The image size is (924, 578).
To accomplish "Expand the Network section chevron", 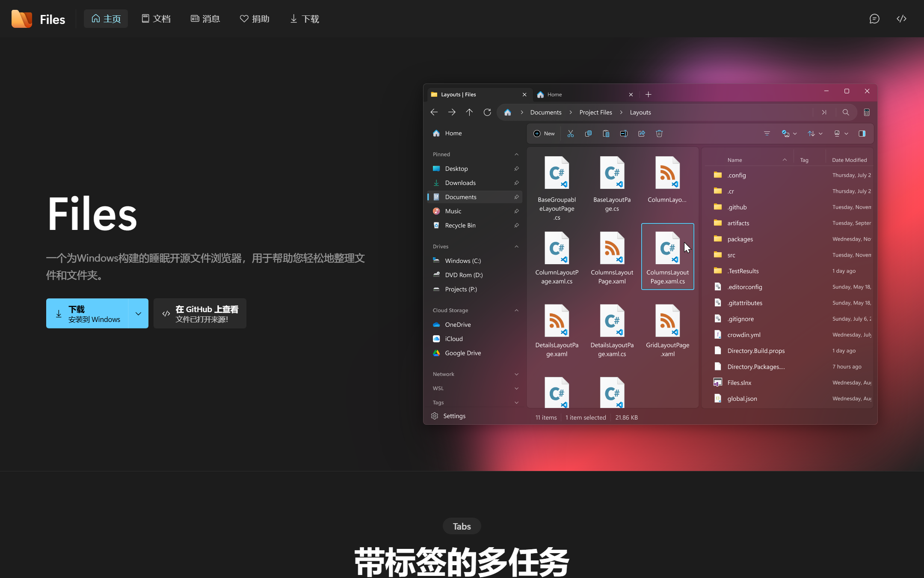I will click(x=516, y=374).
